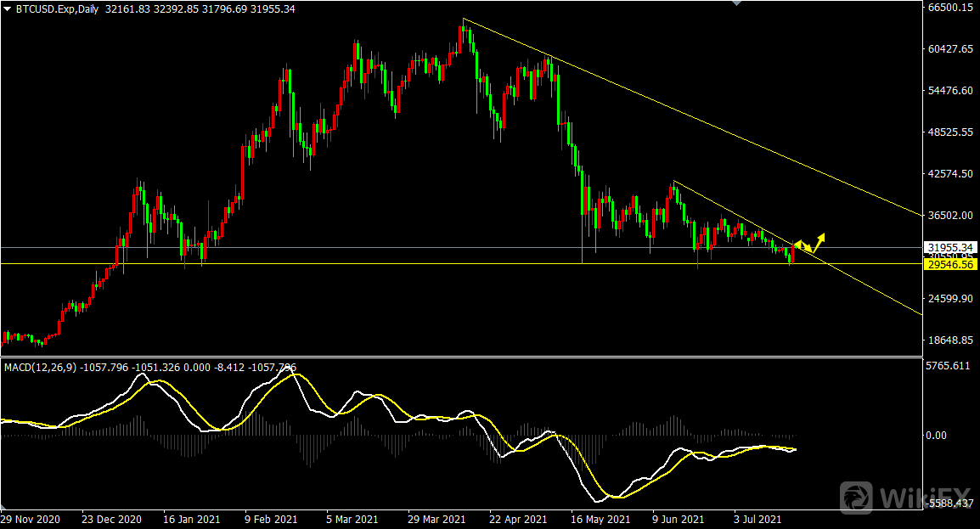Click the 5765.611 MACD scale label
This screenshot has height=529, width=980.
tap(948, 367)
